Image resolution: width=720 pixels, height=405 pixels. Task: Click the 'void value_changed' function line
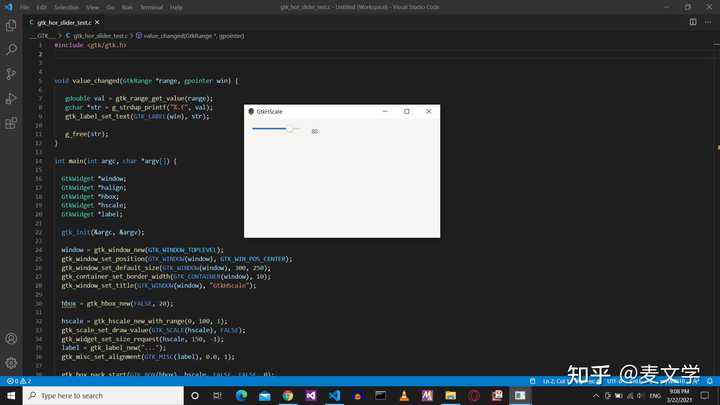(x=146, y=81)
